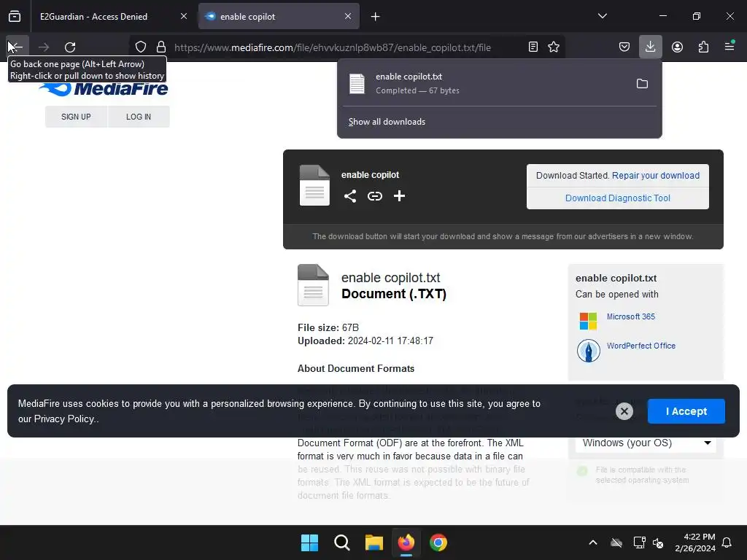
Task: Click the document file icon in dark panel
Action: (314, 185)
